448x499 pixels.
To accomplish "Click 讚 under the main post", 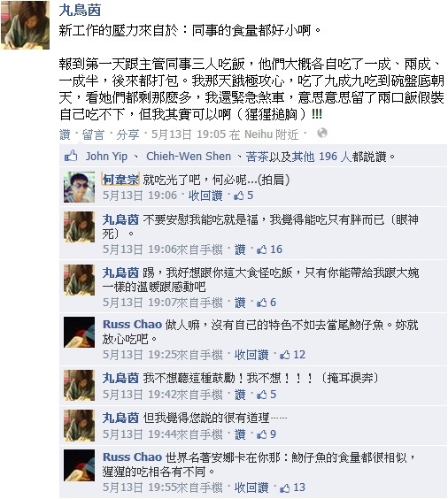I will pyautogui.click(x=65, y=134).
